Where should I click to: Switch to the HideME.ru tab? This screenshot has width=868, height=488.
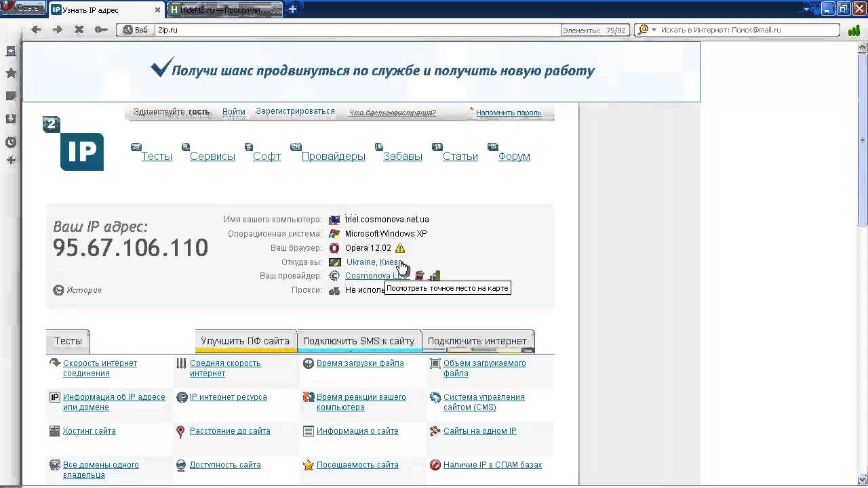pos(224,10)
